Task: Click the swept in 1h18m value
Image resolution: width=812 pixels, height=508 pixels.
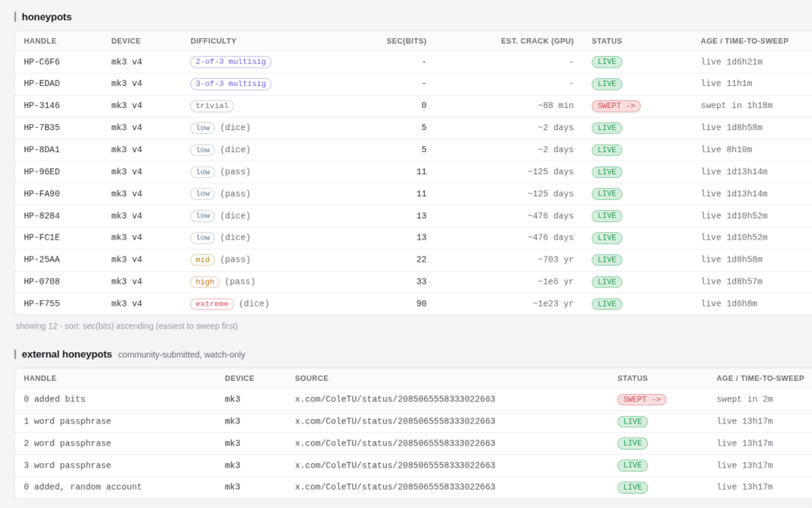Action: click(737, 106)
